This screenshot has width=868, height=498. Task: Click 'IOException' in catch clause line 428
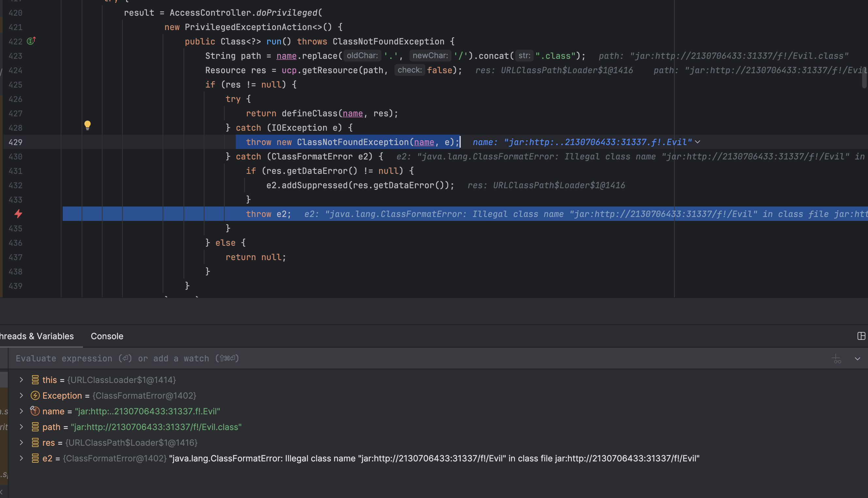pyautogui.click(x=299, y=127)
